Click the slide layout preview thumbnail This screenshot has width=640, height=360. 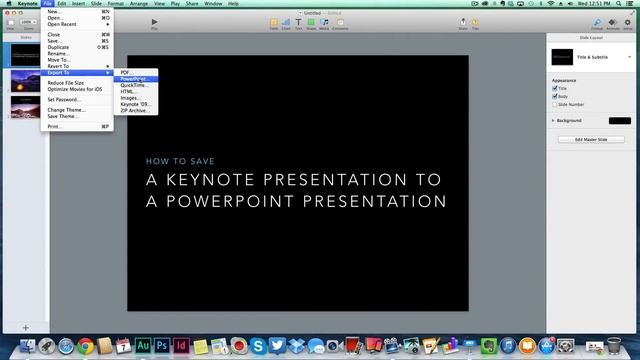[562, 57]
